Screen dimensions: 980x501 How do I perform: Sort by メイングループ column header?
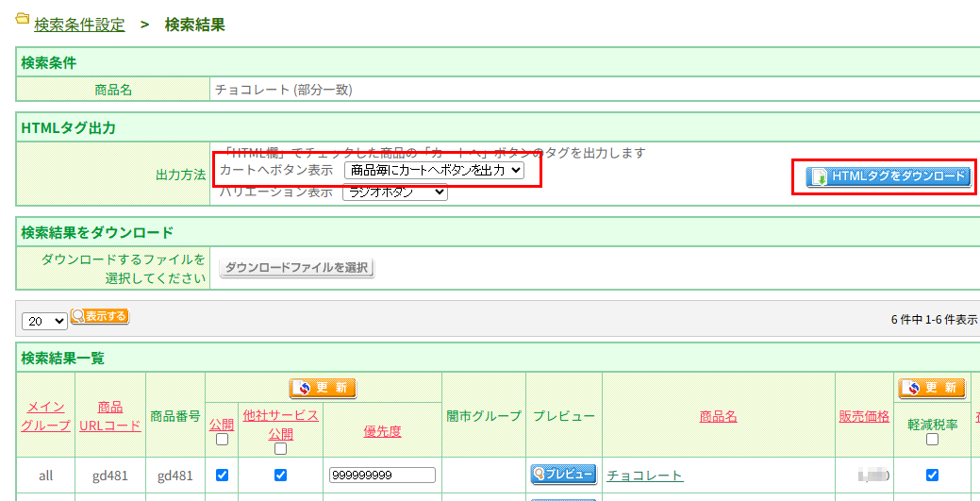point(45,417)
